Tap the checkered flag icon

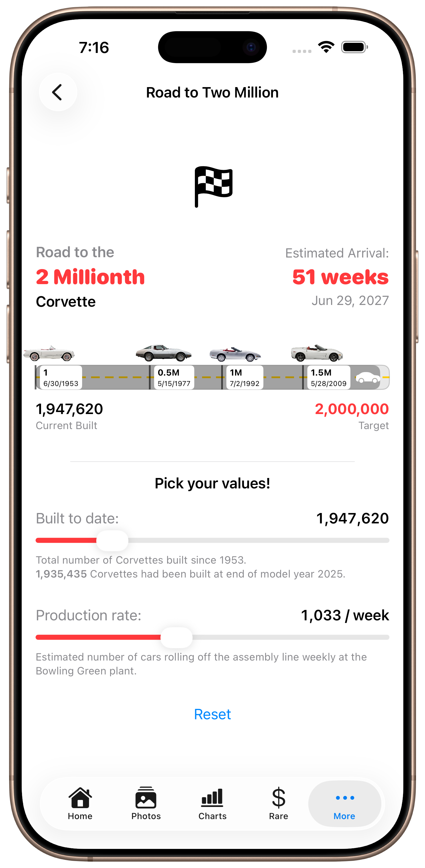tap(213, 186)
